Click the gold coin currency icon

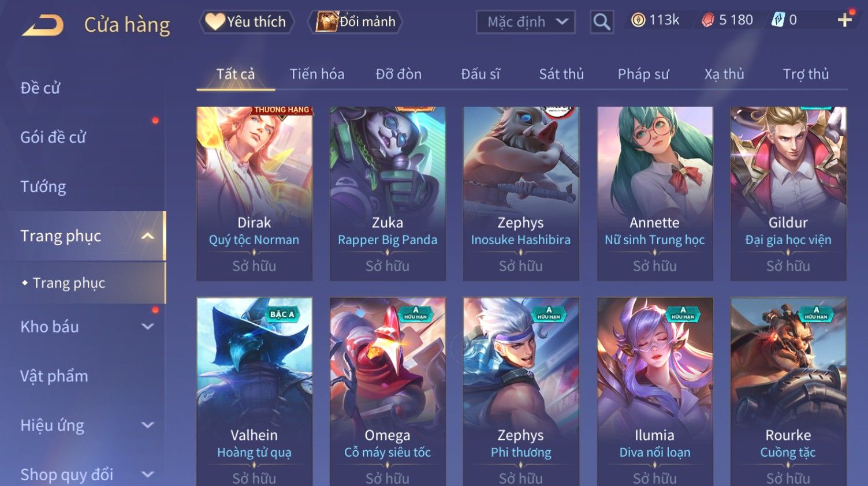coord(638,20)
